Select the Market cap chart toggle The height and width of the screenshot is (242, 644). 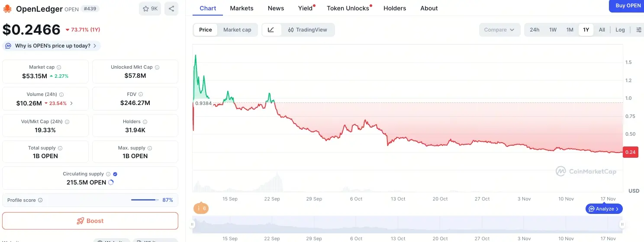coord(237,30)
